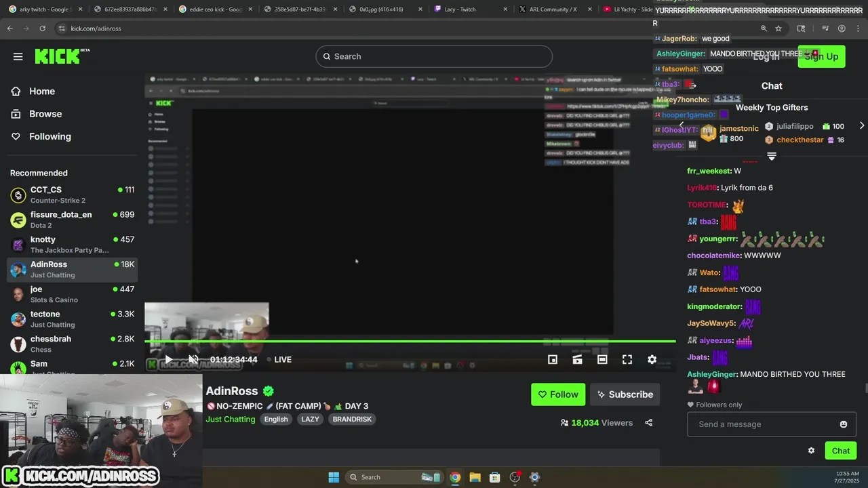This screenshot has width=868, height=488.
Task: Select AdinRoss in the recommended list
Action: point(72,270)
